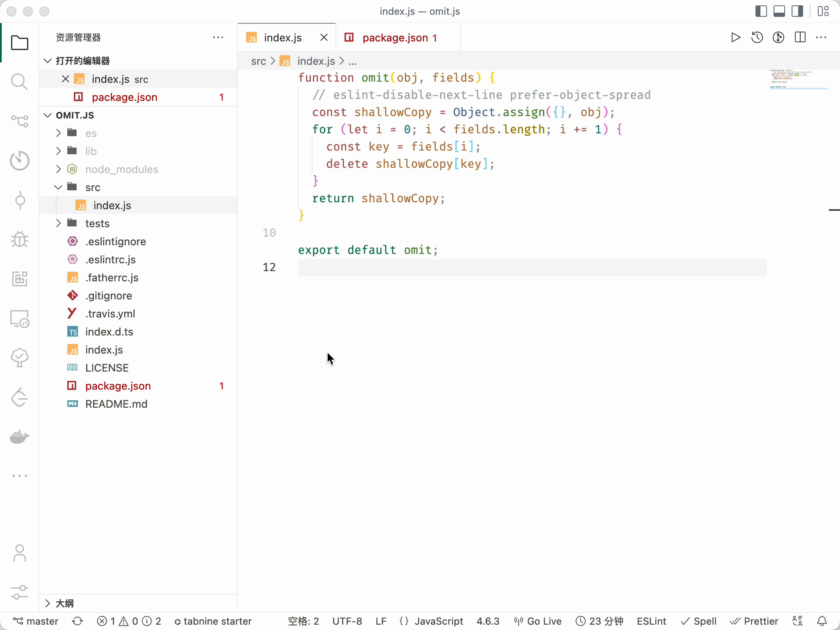
Task: Open the Testing view in the activity bar
Action: click(19, 358)
